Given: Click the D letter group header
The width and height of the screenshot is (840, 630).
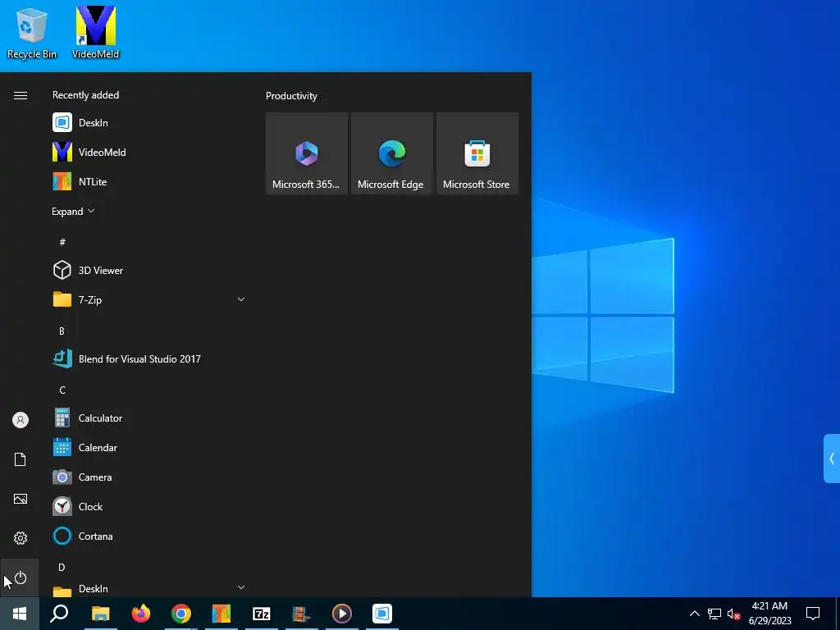Looking at the screenshot, I should click(x=62, y=567).
